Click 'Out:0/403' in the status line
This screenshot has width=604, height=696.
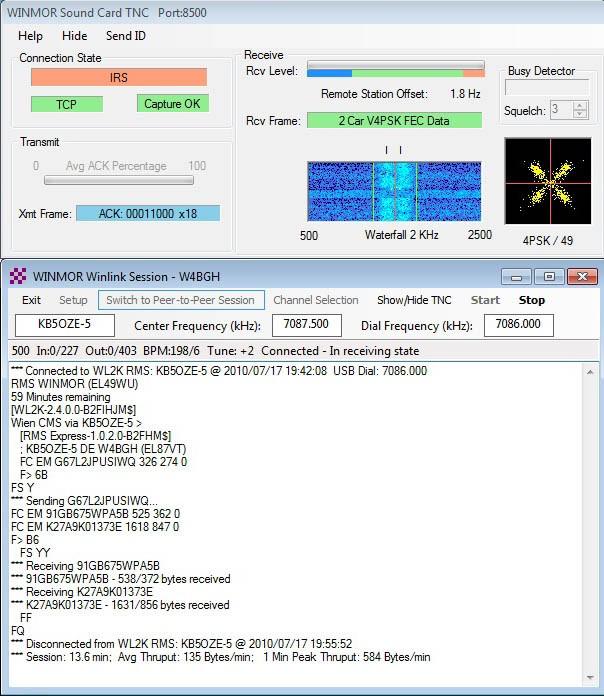[x=111, y=351]
